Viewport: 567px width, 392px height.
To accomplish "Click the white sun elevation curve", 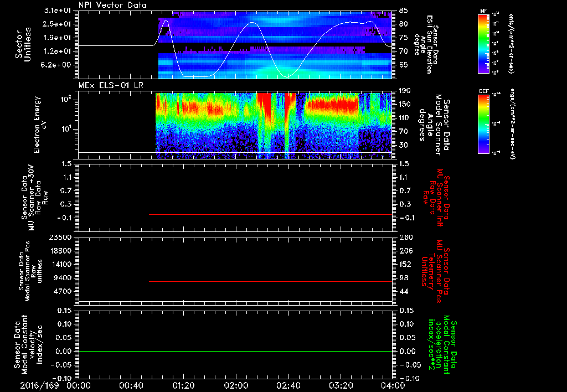I will 235,48.
